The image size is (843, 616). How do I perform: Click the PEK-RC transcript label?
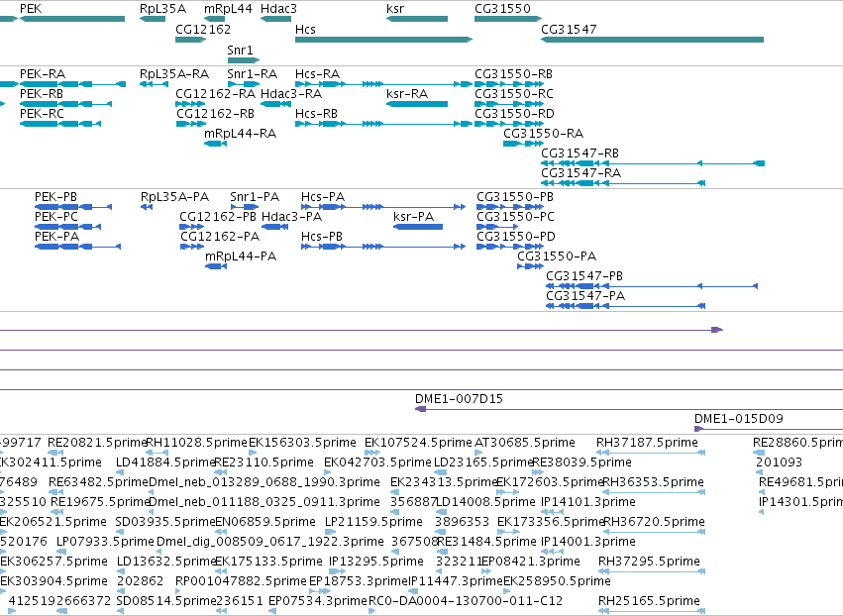[42, 114]
